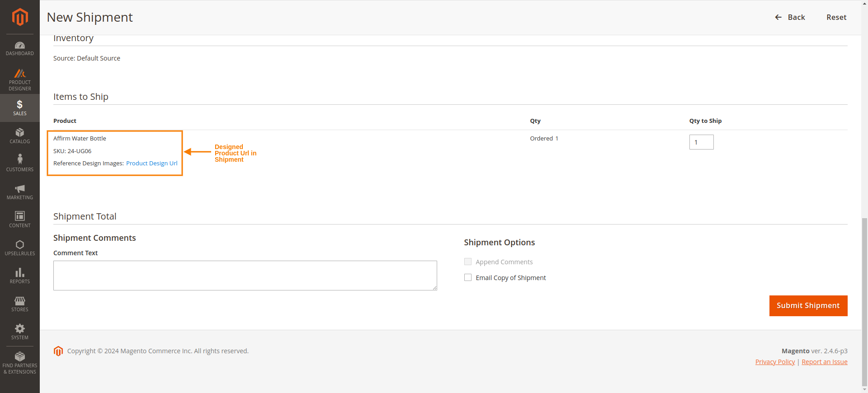The image size is (868, 393).
Task: Click the copyright notice text
Action: 158,351
